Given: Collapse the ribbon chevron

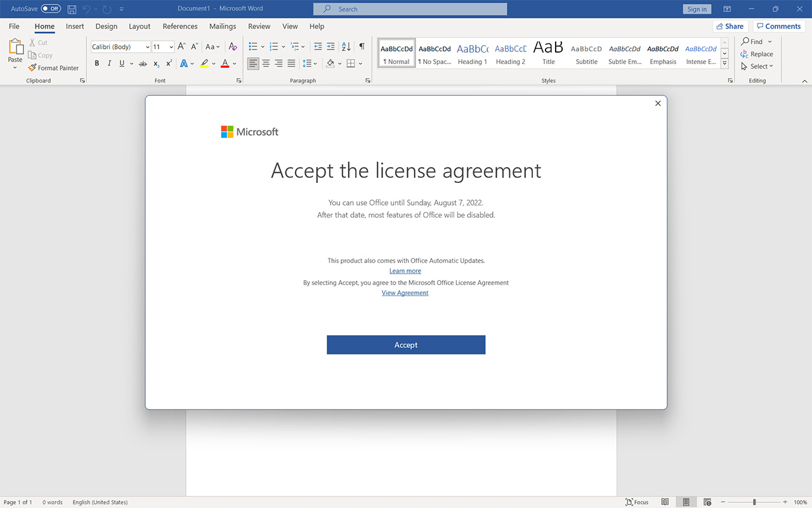Looking at the screenshot, I should point(805,81).
